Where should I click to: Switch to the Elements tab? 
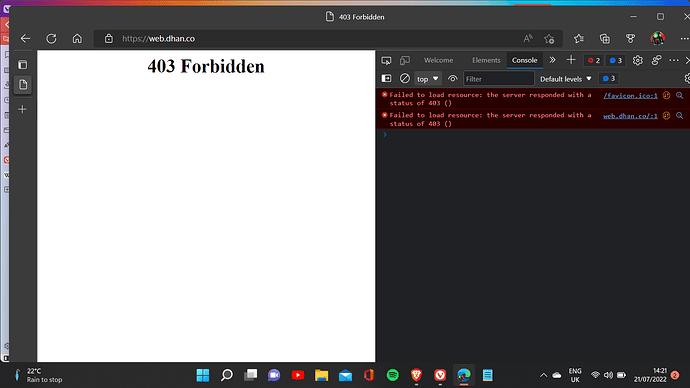click(x=486, y=60)
